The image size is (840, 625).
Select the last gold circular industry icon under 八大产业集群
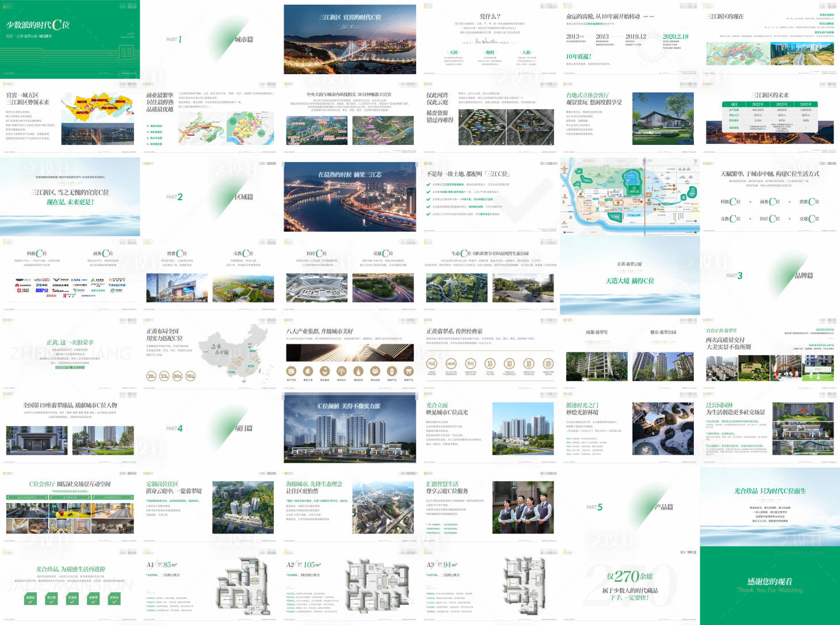click(408, 371)
